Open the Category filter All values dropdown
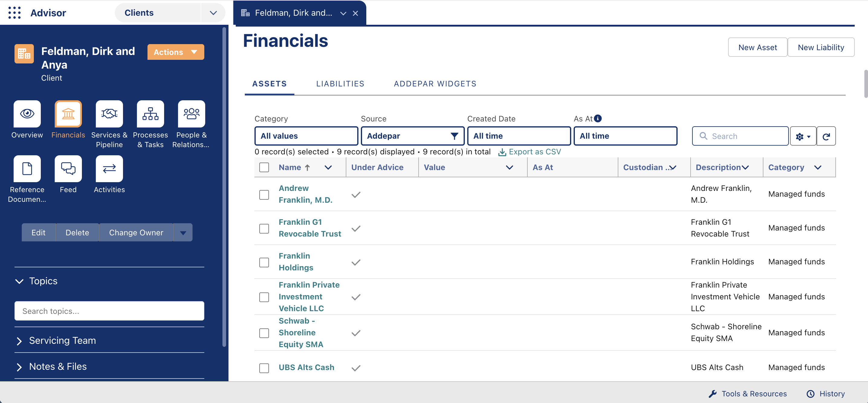The width and height of the screenshot is (868, 403). tap(306, 136)
